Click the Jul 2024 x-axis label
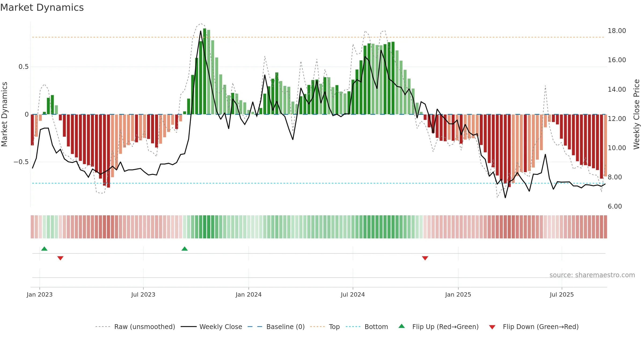 pyautogui.click(x=353, y=294)
